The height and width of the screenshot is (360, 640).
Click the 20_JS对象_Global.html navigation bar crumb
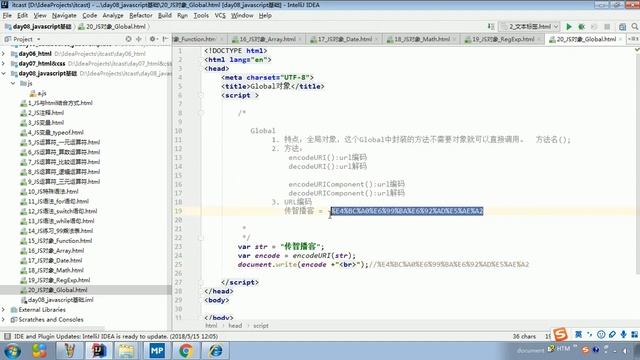click(112, 27)
